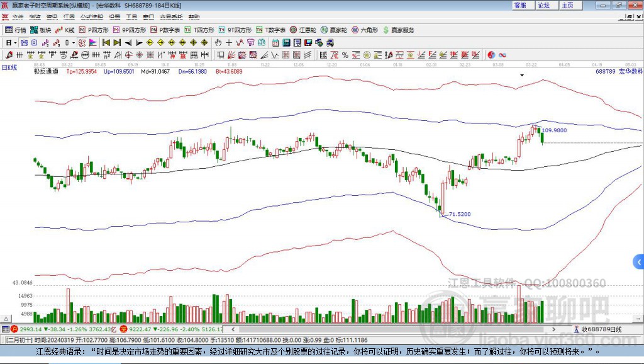Image resolution: width=644 pixels, height=364 pixels.
Task: Click the Md=91.0467 indicator value
Action: [155, 72]
